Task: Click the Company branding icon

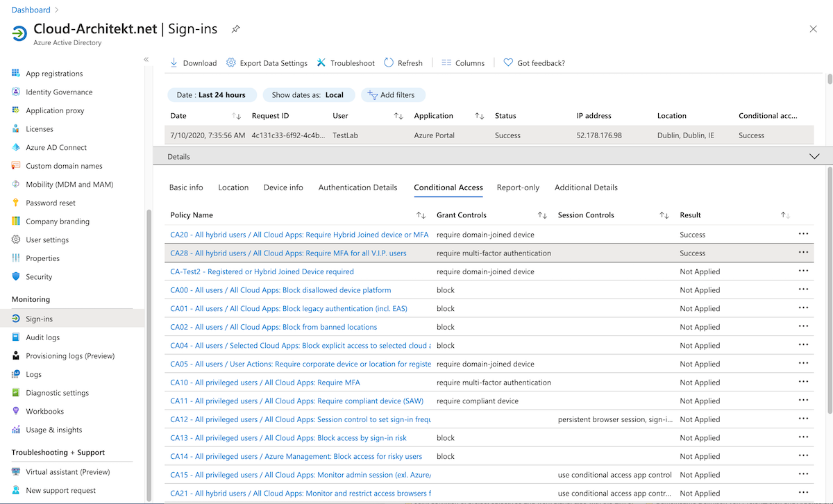Action: (x=16, y=221)
